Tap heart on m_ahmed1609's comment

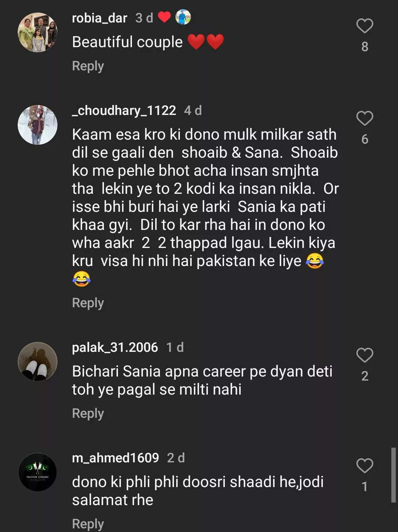coord(364,466)
